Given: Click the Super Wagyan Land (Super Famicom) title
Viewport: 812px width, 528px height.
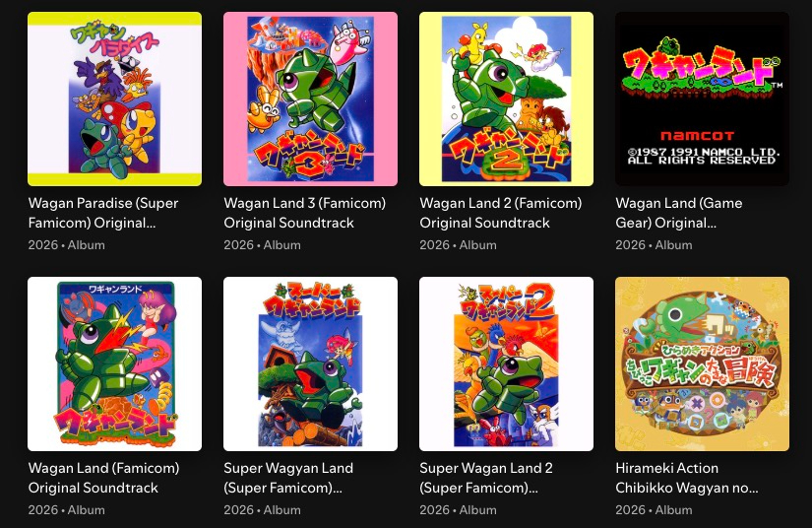Looking at the screenshot, I should (288, 478).
